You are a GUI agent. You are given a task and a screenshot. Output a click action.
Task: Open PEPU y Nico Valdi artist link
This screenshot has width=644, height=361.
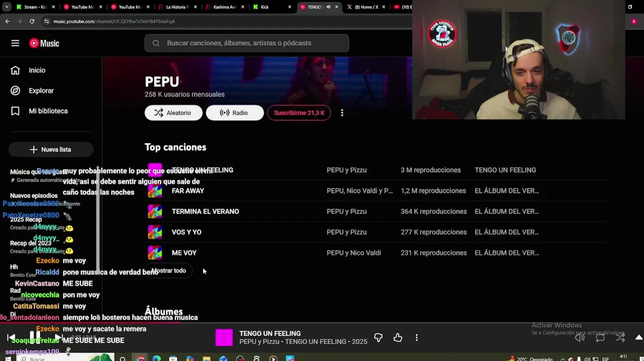click(354, 253)
